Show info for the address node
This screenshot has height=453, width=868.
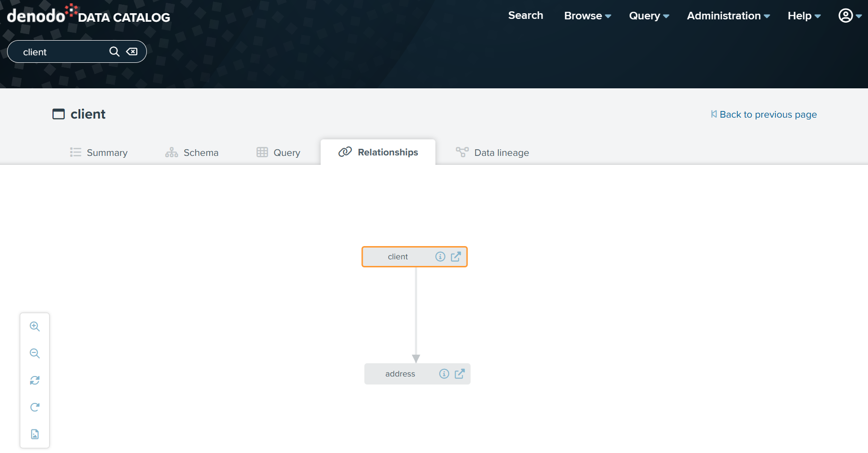[x=444, y=374]
